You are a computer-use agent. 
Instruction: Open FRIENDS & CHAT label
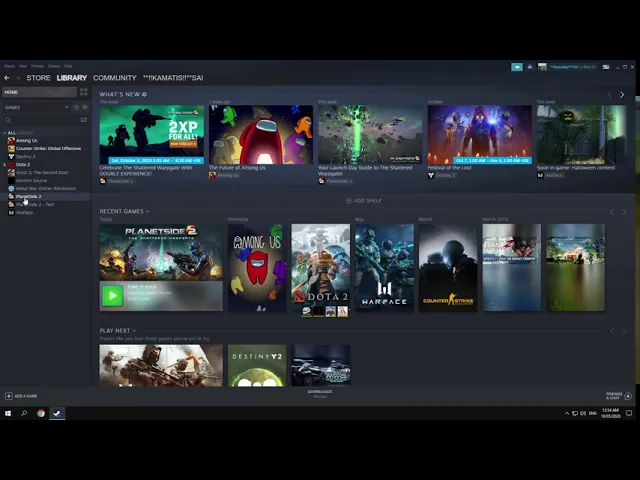614,396
